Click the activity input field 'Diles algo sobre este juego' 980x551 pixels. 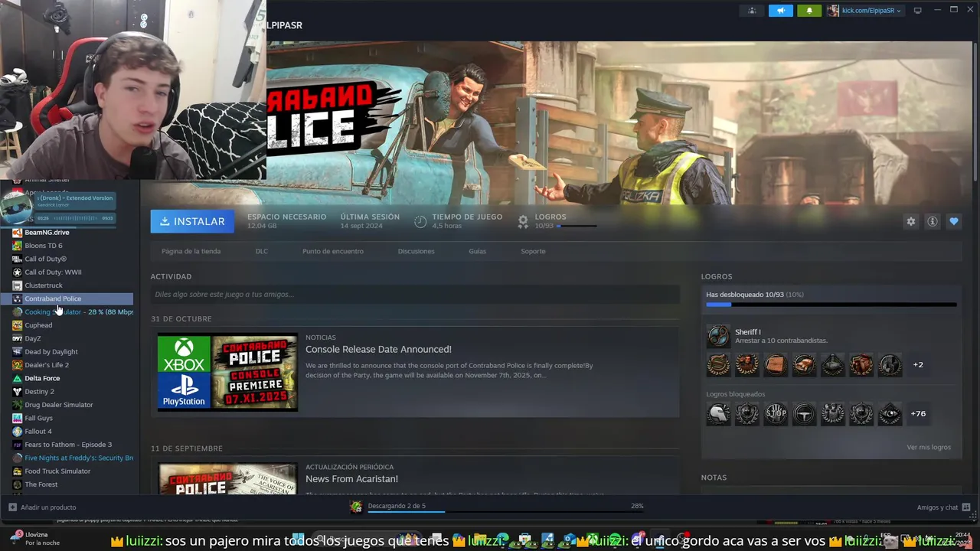pyautogui.click(x=415, y=294)
